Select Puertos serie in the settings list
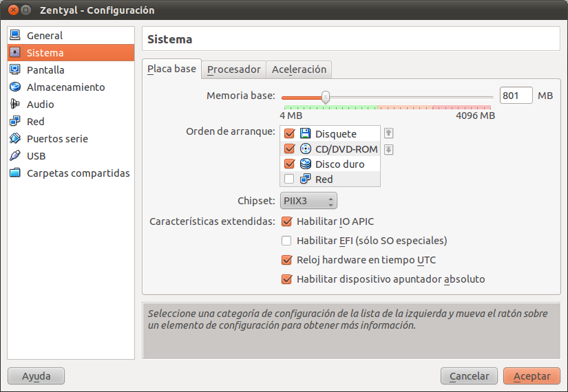Viewport: 568px width, 392px height. [71, 139]
